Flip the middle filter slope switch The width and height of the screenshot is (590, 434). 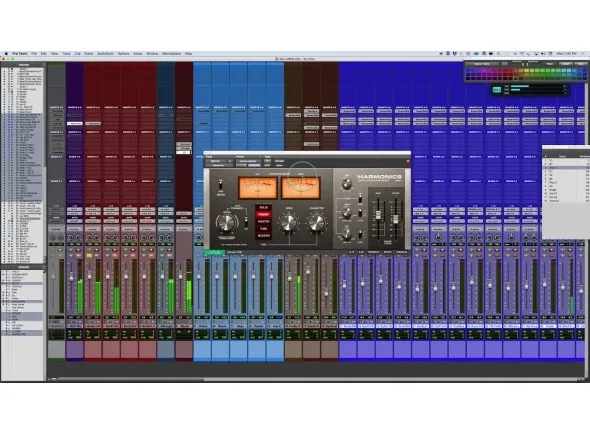[360, 213]
